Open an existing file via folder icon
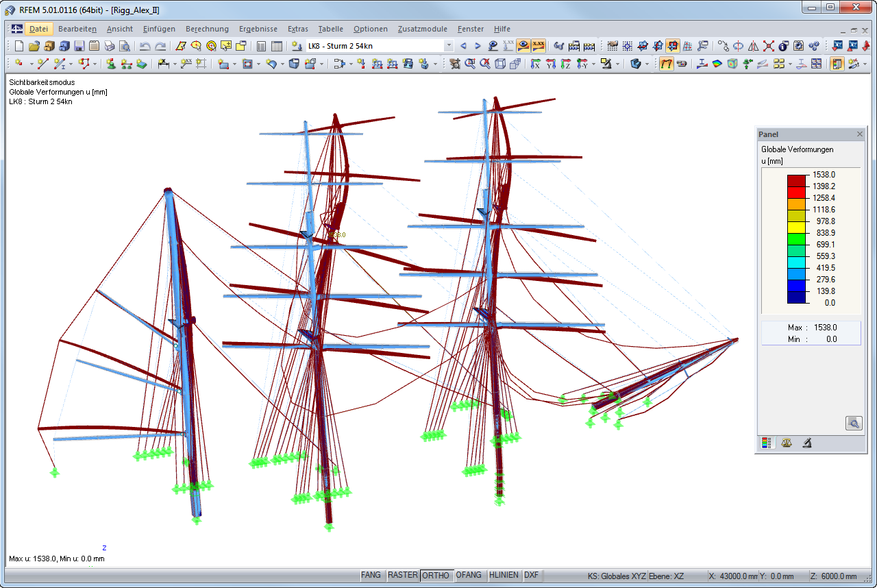This screenshot has width=877, height=588. [34, 46]
